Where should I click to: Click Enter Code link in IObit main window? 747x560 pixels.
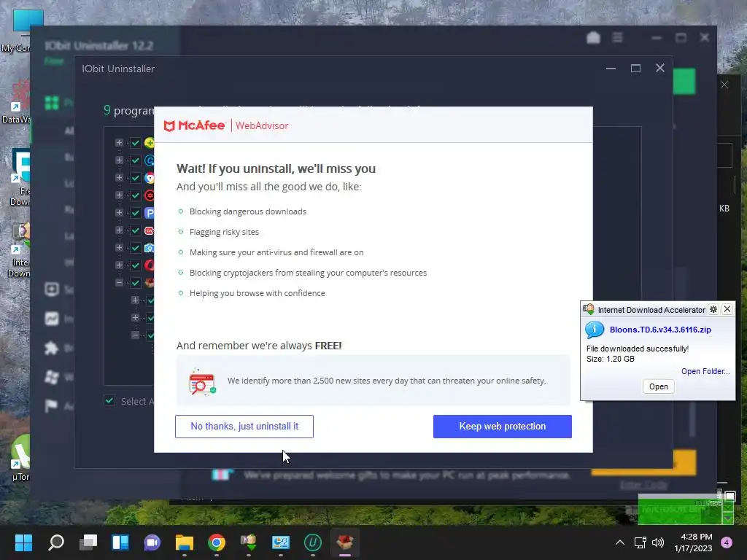[x=643, y=485]
